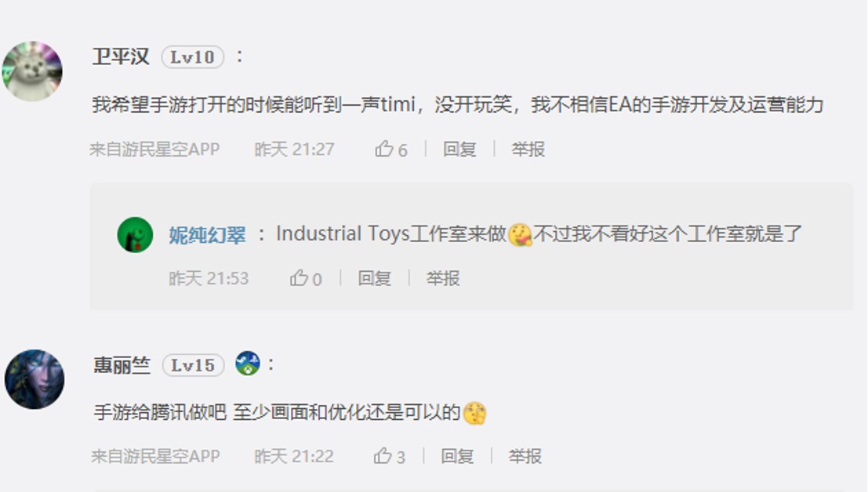The width and height of the screenshot is (868, 492).
Task: Report 惠丽竺's comment via 举报
Action: (x=525, y=456)
